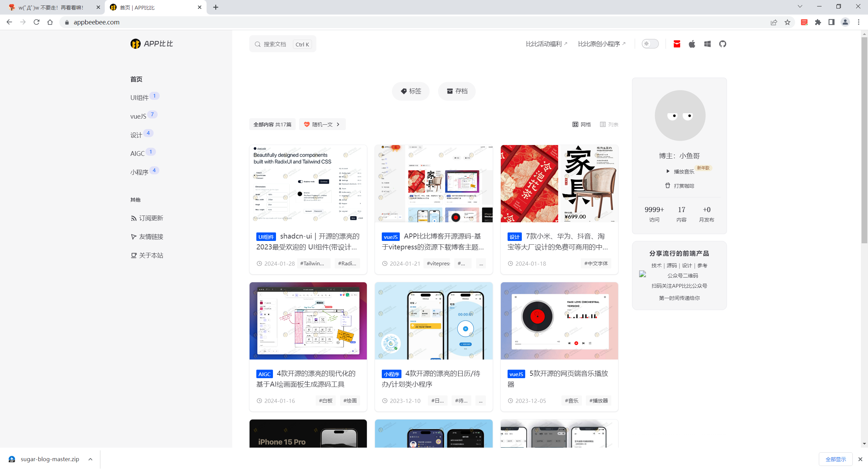
Task: Click the blogger avatar image
Action: point(680,116)
